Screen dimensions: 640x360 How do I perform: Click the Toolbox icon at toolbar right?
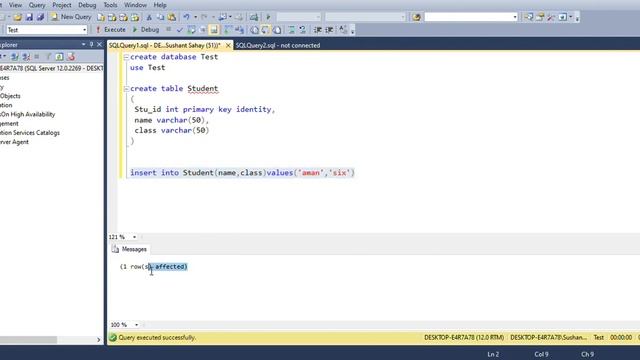551,17
